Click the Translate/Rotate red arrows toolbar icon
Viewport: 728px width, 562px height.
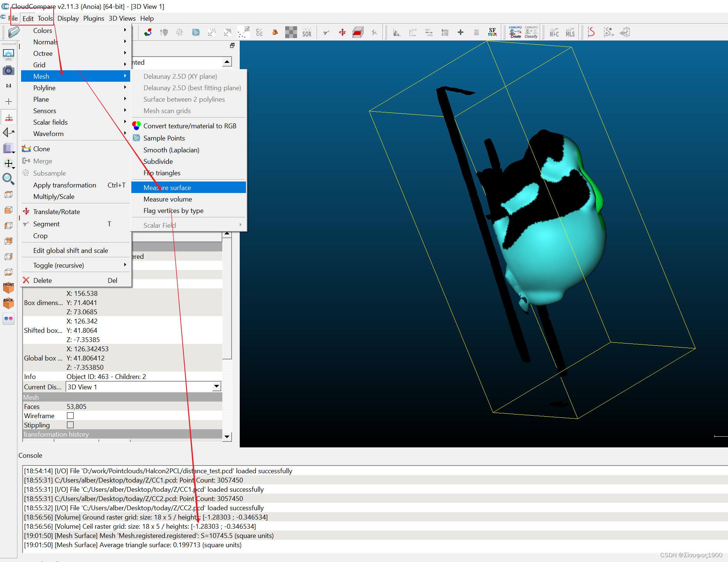pos(342,33)
